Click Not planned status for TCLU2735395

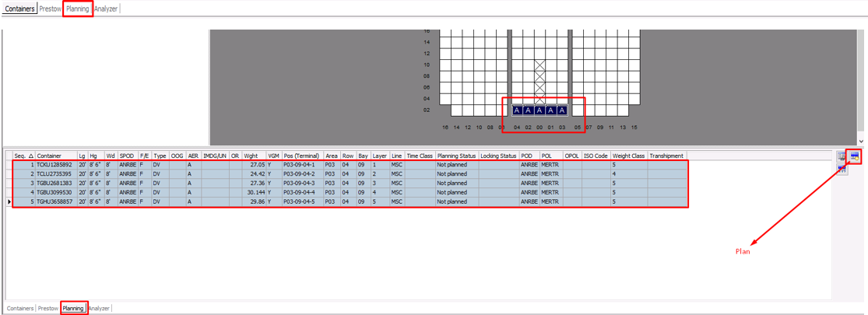click(457, 173)
